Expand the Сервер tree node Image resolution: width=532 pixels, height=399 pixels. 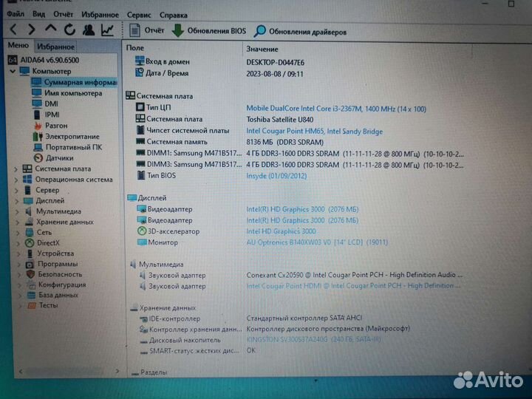click(x=16, y=191)
